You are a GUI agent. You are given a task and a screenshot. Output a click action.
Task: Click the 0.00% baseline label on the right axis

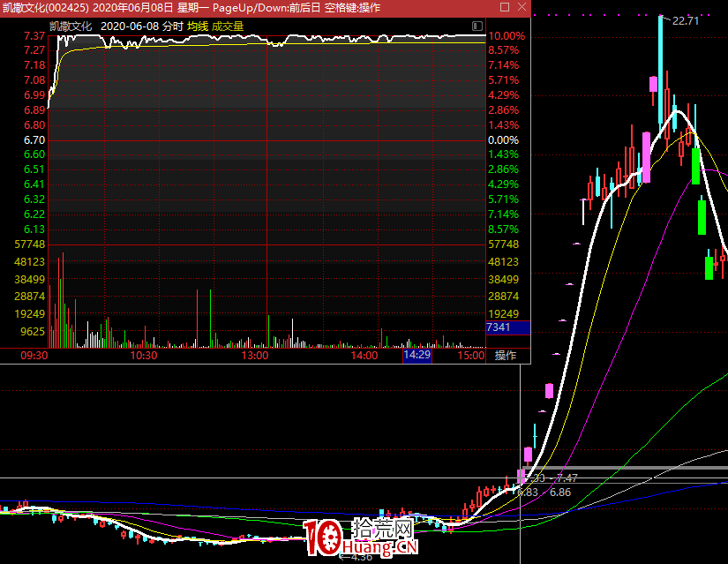(503, 140)
